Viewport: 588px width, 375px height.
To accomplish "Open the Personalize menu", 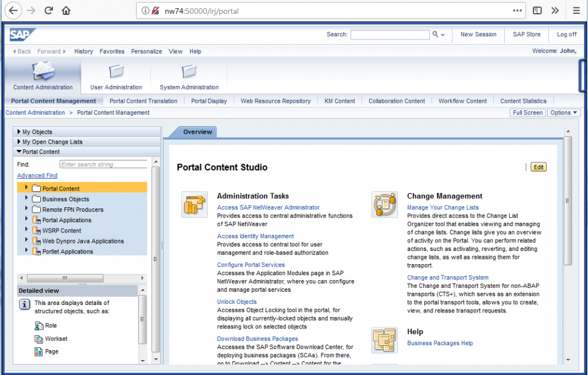I will (x=146, y=51).
